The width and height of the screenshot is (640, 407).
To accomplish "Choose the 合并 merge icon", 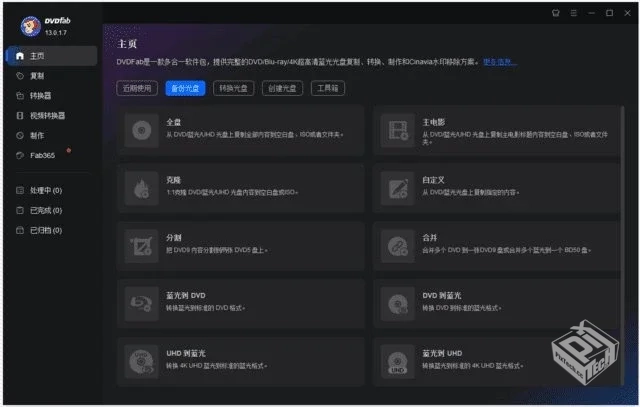I will tap(398, 246).
